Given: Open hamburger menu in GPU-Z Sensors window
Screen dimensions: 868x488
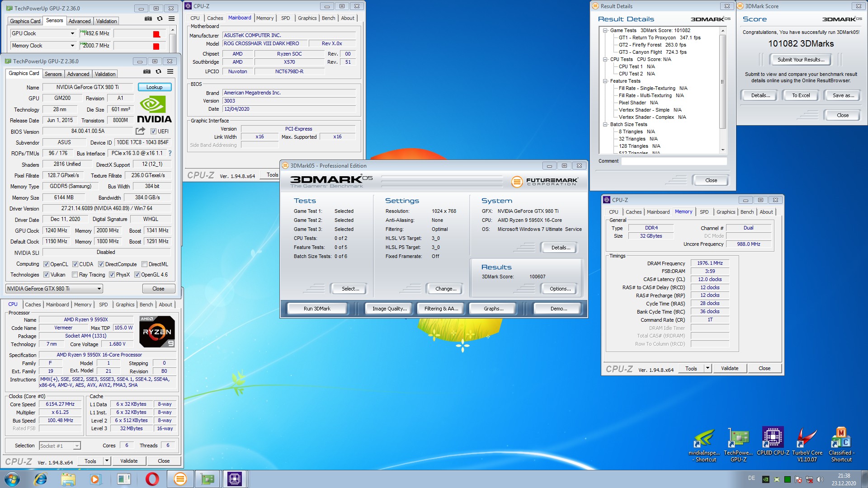Looking at the screenshot, I should coord(171,19).
